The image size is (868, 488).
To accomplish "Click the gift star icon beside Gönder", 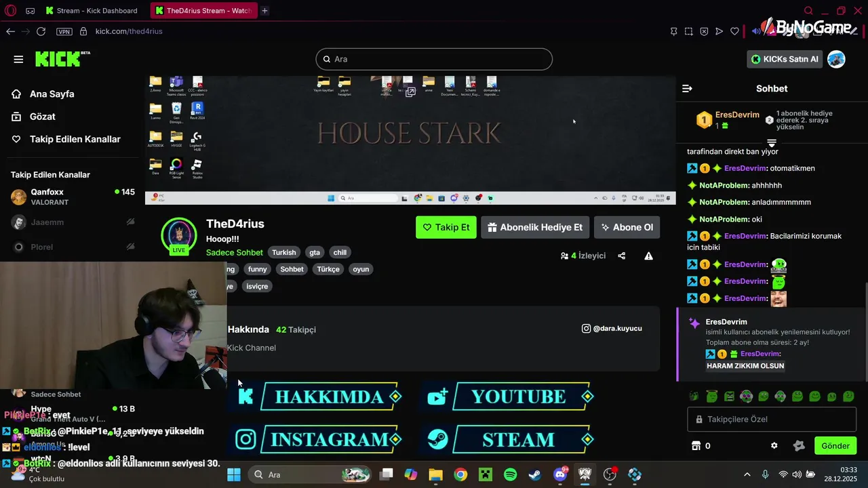I will (799, 446).
